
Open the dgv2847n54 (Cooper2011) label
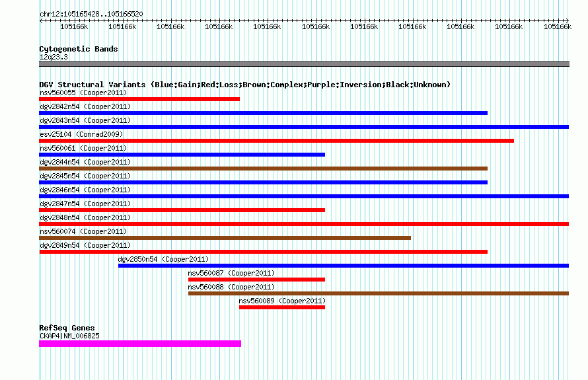coord(85,204)
